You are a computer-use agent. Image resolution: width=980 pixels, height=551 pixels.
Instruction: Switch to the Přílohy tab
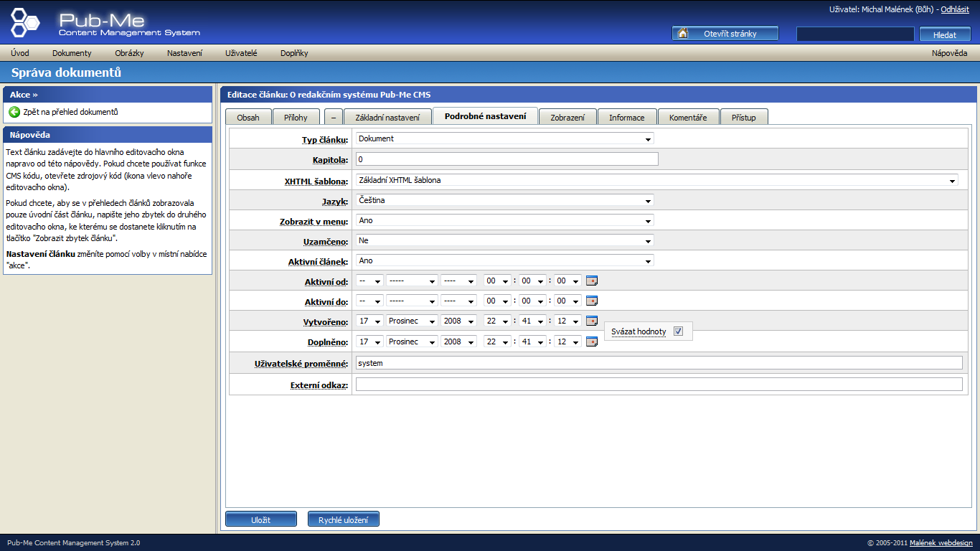296,117
